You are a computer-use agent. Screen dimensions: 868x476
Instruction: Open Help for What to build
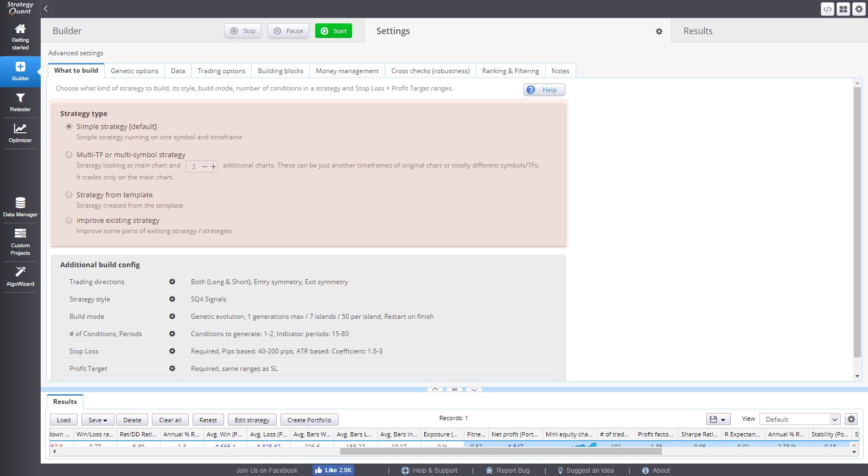click(544, 90)
